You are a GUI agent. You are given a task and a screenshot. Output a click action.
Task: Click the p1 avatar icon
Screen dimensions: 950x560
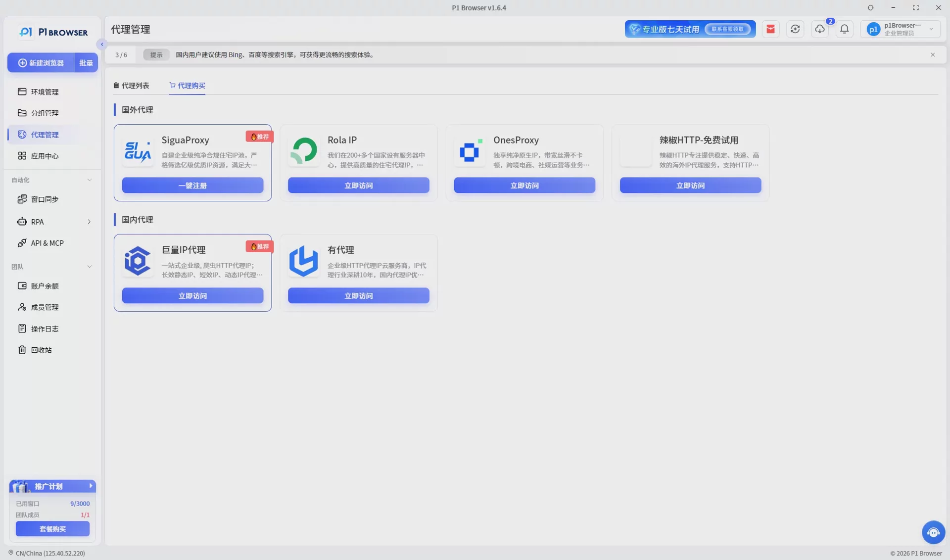point(873,30)
